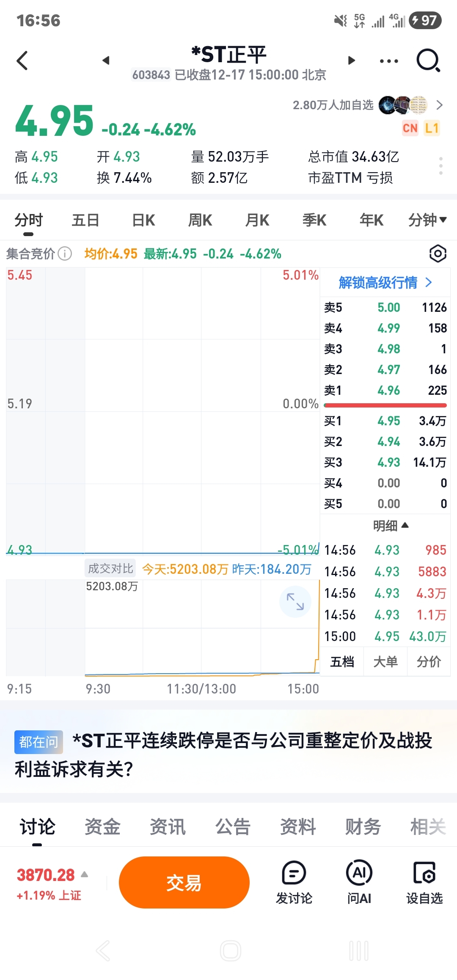Tap the 设自选 add-to-watchlist icon

point(424,883)
